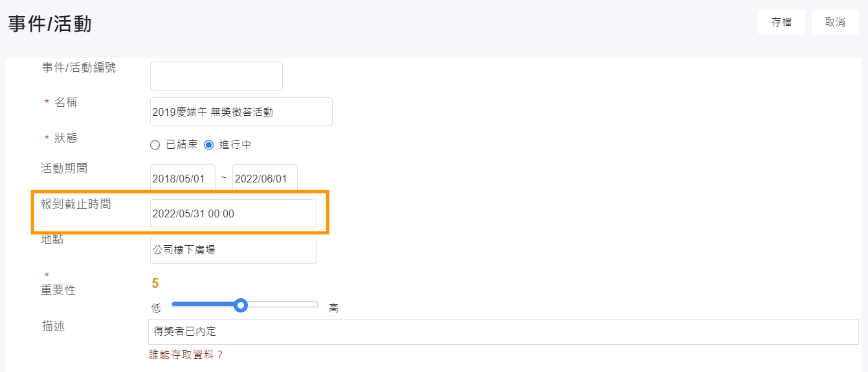Open the start date field 2018/05/01
This screenshot has width=868, height=372.
[x=183, y=179]
